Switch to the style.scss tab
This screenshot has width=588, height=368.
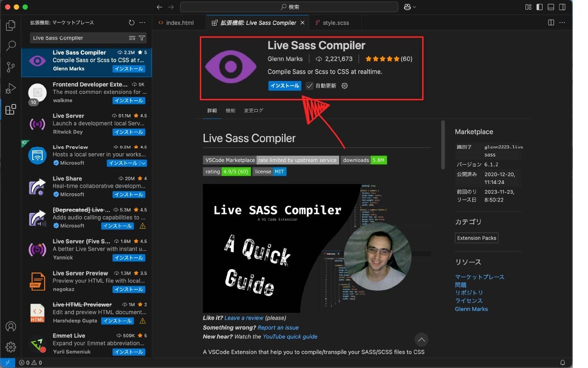[335, 23]
